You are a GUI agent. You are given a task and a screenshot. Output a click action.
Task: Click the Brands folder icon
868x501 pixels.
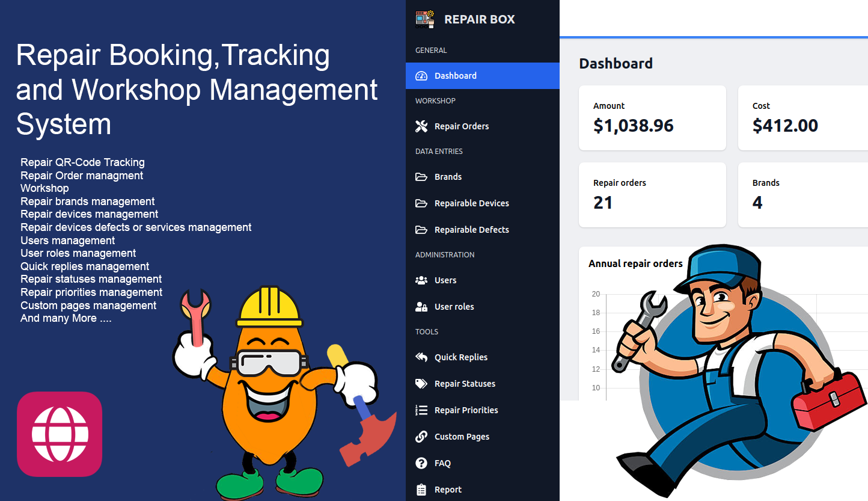pos(421,177)
